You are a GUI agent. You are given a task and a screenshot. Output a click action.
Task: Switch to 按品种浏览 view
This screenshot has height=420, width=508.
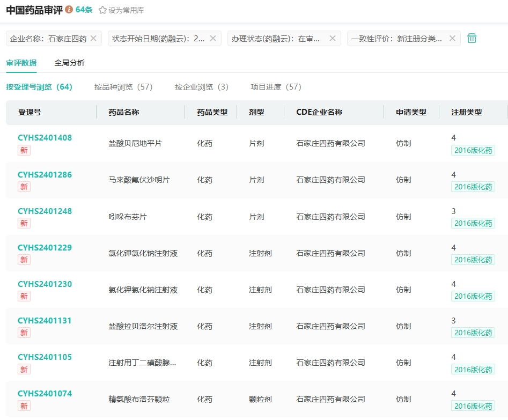123,87
